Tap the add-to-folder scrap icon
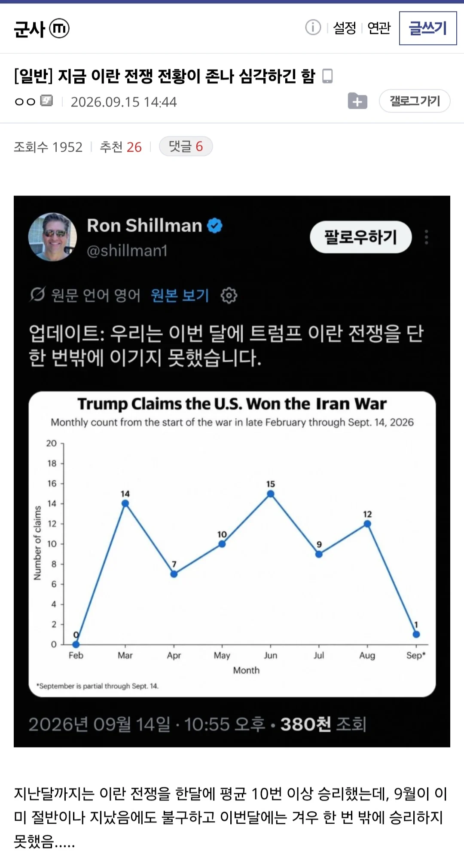 357,101
